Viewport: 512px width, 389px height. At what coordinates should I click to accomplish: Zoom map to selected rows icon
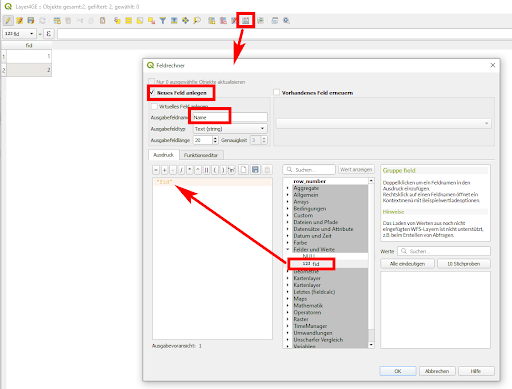197,21
